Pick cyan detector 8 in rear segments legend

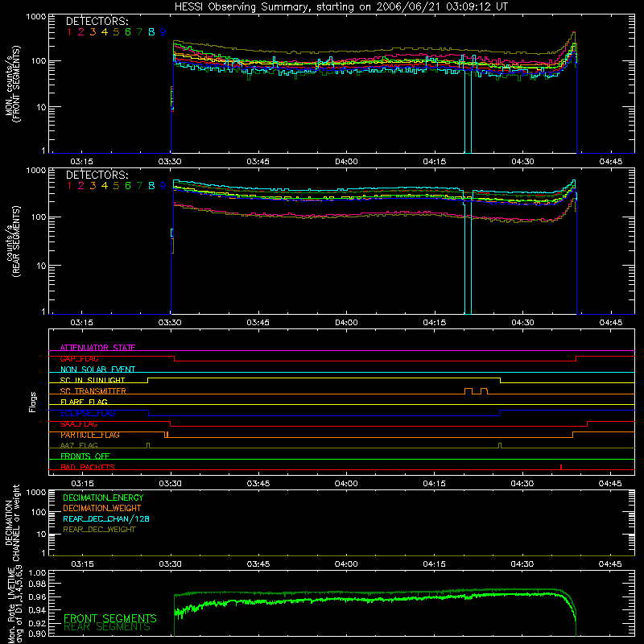tap(151, 186)
